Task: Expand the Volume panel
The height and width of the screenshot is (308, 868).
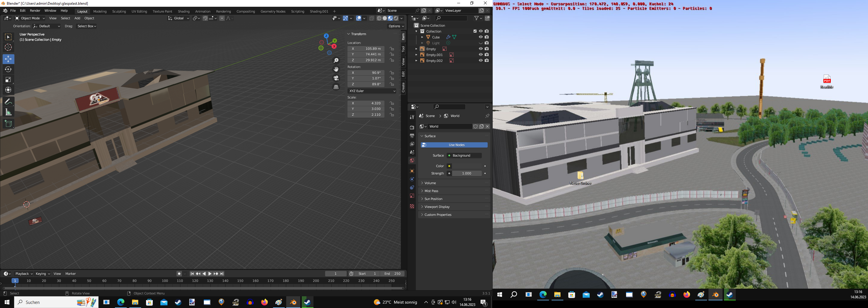Action: [x=430, y=183]
